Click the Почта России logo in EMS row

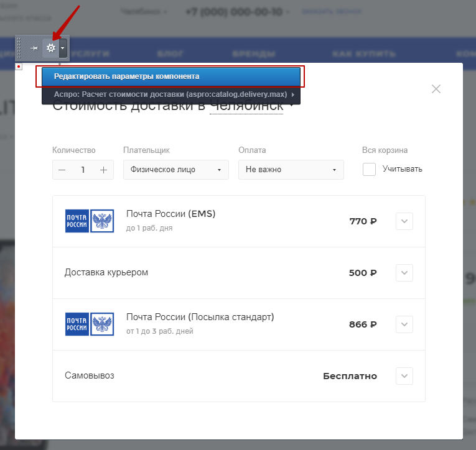[90, 221]
